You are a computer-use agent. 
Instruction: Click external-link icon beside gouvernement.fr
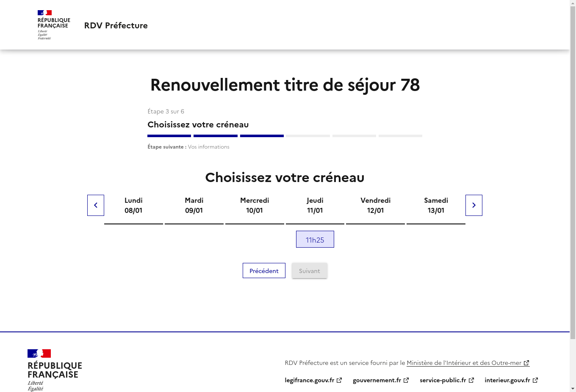(x=406, y=380)
